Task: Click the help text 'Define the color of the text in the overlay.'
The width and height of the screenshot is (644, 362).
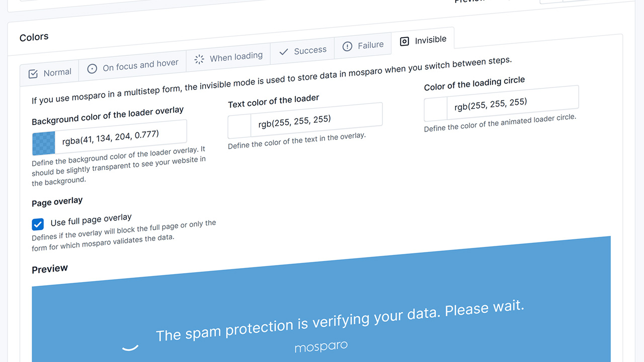Action: pyautogui.click(x=297, y=140)
